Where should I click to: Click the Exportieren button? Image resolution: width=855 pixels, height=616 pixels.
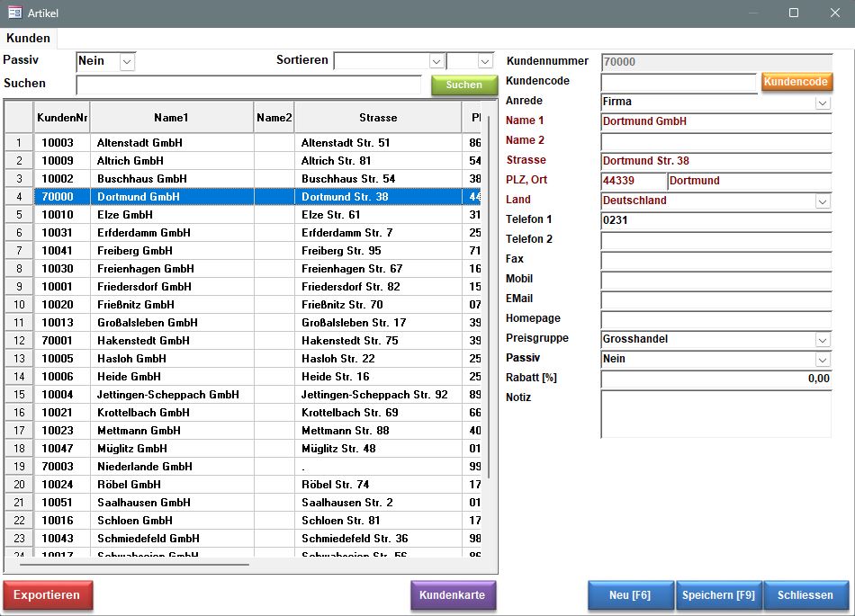(x=46, y=595)
